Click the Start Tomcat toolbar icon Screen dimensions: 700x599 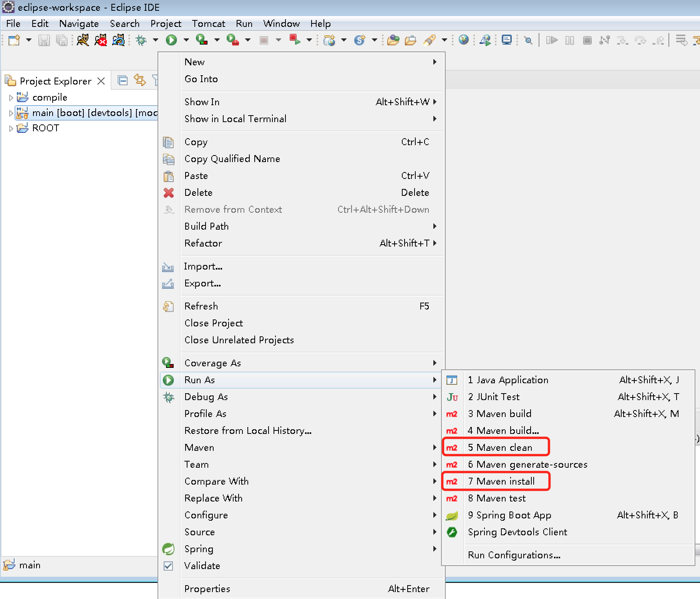pyautogui.click(x=83, y=40)
